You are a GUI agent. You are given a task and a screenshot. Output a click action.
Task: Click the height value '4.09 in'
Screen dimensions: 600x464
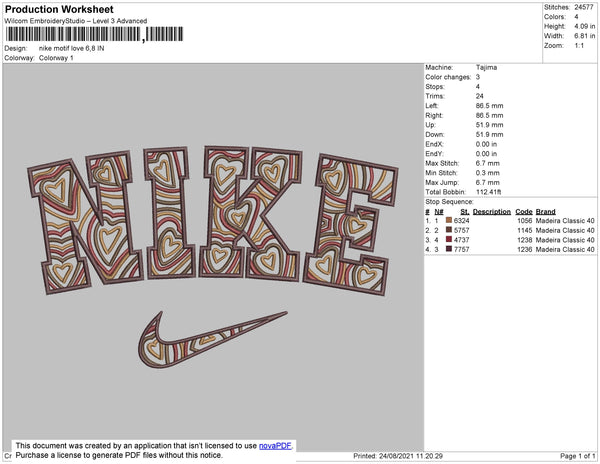point(584,26)
